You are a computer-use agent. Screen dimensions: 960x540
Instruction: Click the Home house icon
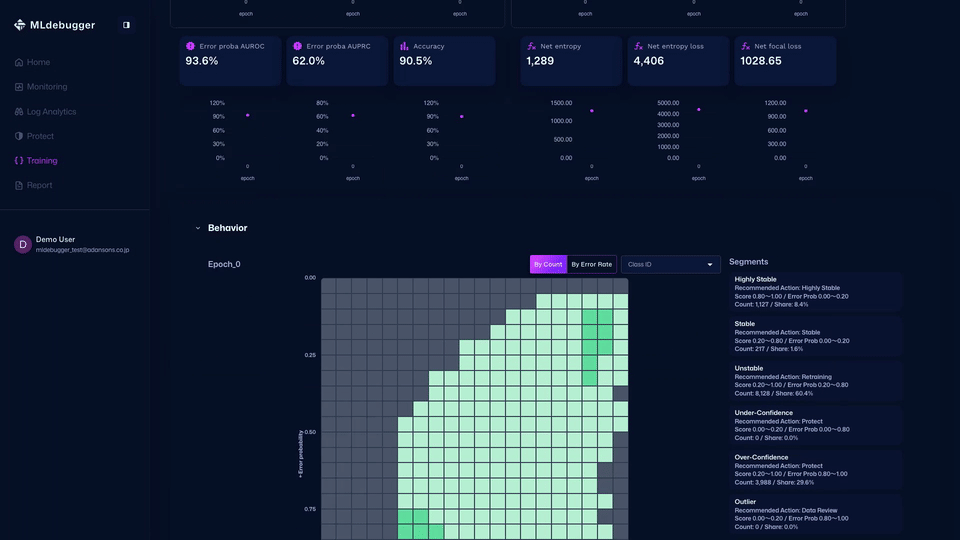pos(19,62)
